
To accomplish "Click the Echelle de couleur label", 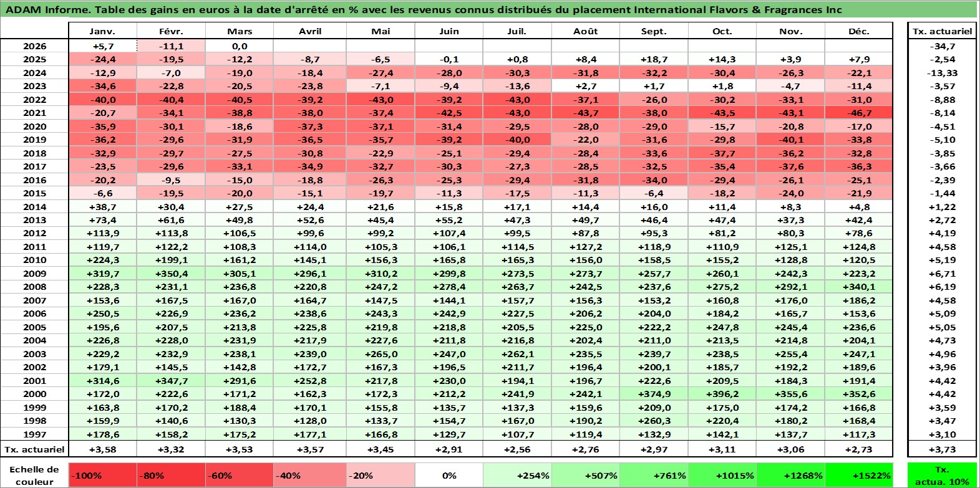I will pyautogui.click(x=34, y=475).
